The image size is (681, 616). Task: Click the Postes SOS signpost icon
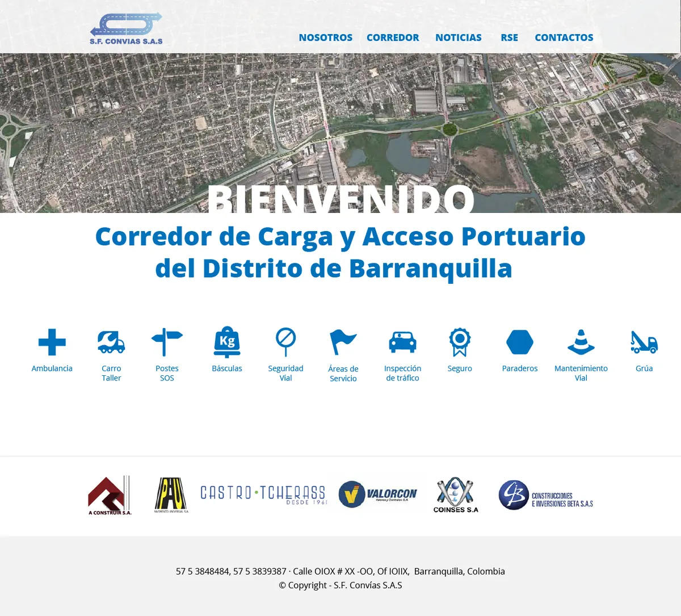click(167, 342)
